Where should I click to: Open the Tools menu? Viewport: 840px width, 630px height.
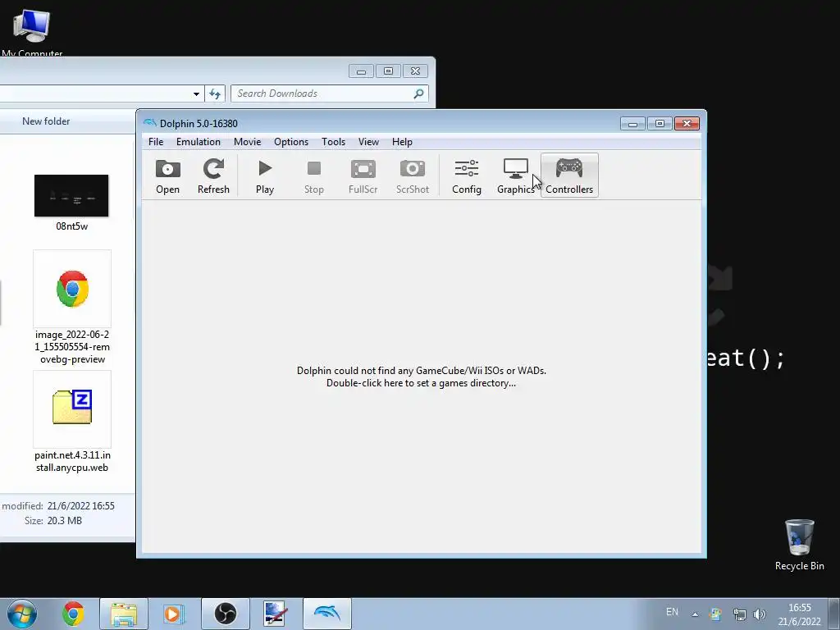coord(333,142)
